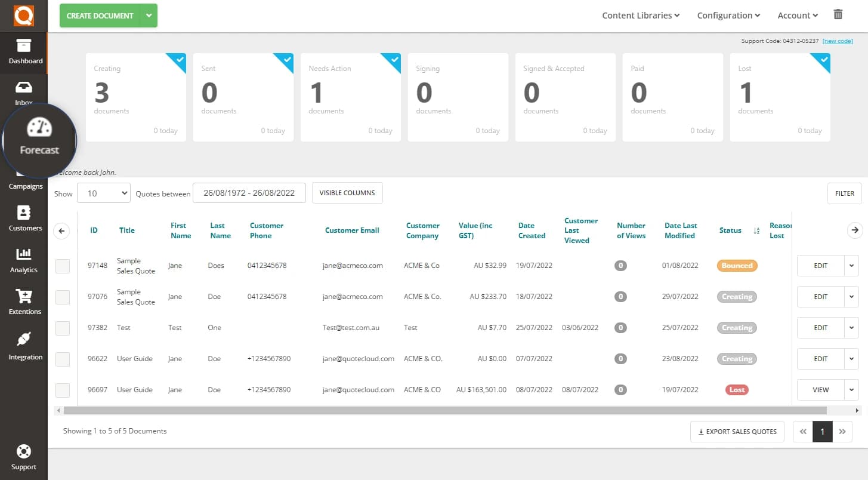This screenshot has width=868, height=480.
Task: Check the row for the Test quote
Action: [62, 327]
